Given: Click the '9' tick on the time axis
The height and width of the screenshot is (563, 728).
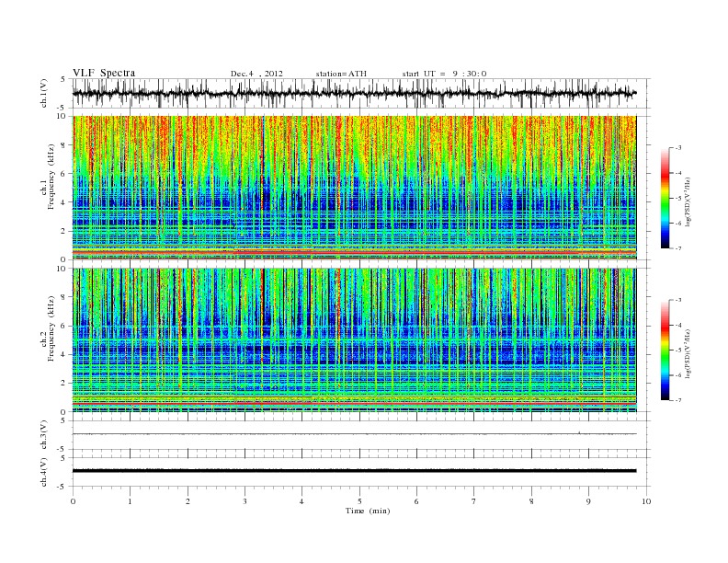Looking at the screenshot, I should tap(588, 501).
